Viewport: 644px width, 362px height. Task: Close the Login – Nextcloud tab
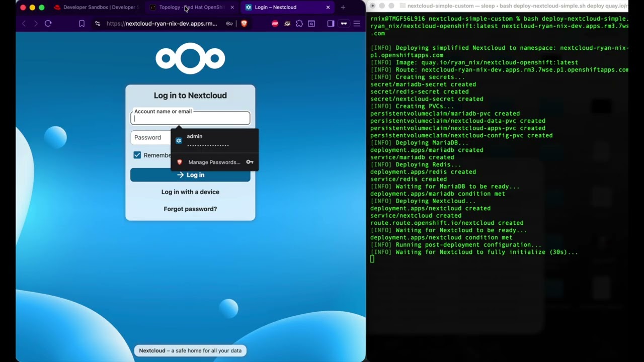[x=328, y=8]
